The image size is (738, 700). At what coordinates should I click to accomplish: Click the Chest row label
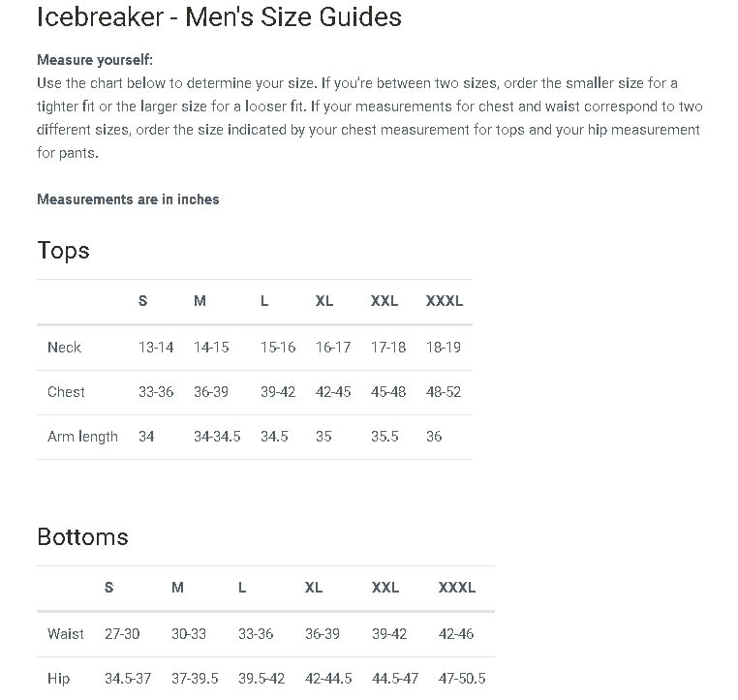[x=66, y=392]
